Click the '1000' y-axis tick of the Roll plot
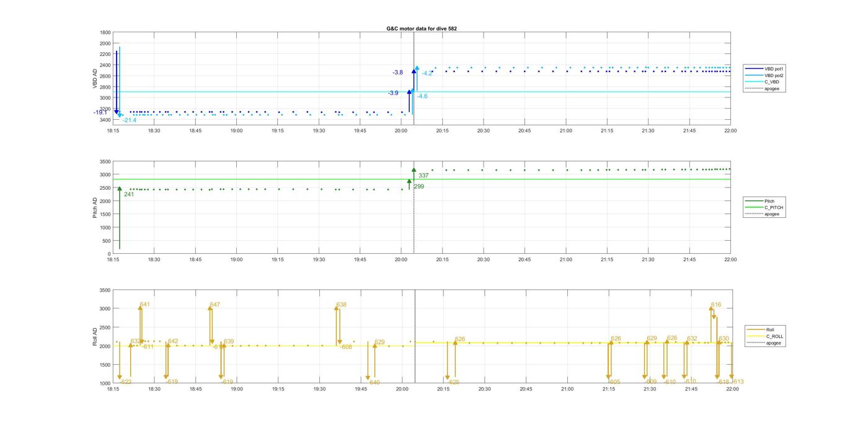 (x=105, y=383)
